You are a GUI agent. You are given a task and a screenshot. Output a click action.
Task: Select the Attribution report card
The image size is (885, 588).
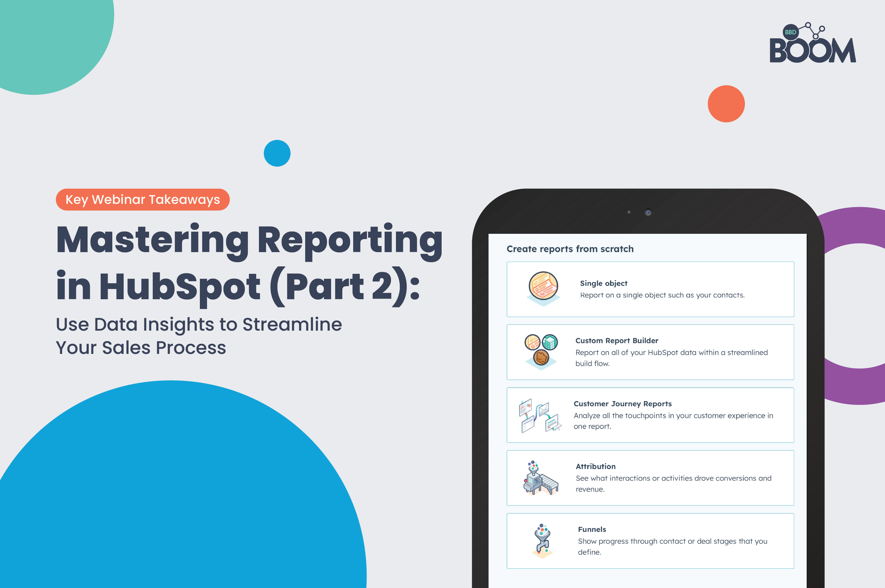pos(650,478)
